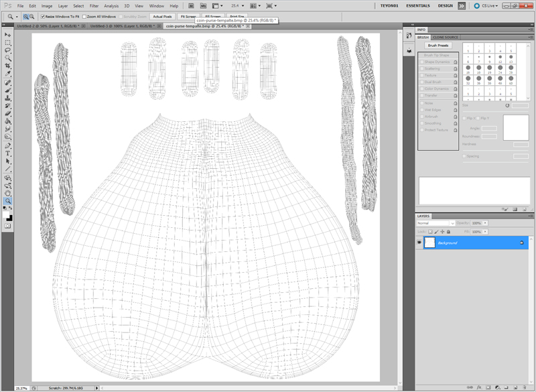Click the Actual Pixels button
Screen dimensions: 536x392
tap(162, 16)
